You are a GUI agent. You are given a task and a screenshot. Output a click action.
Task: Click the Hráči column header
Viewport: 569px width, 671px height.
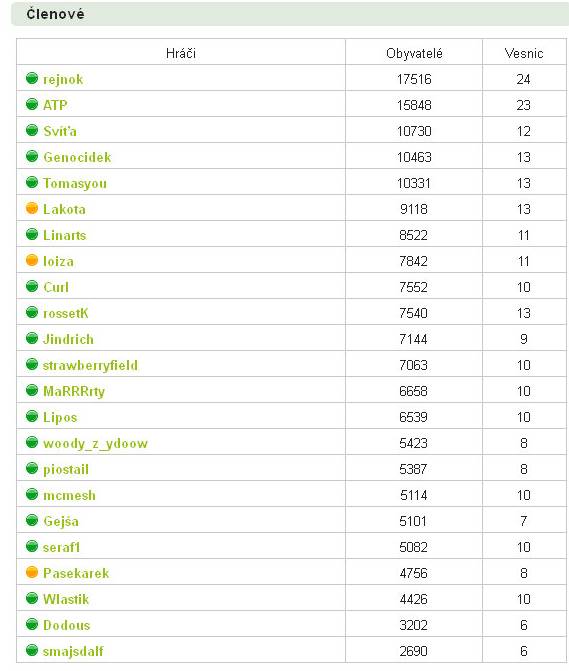point(181,53)
